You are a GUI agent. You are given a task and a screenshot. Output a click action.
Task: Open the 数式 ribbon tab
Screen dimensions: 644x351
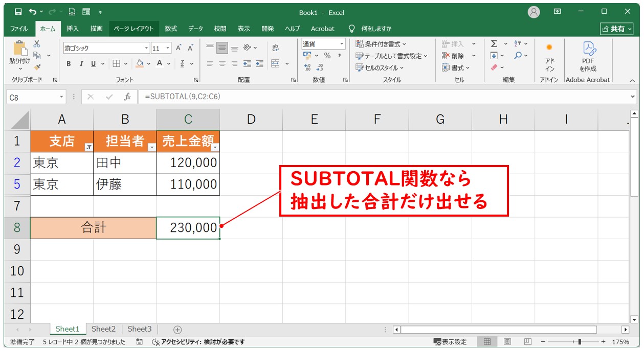coord(171,29)
